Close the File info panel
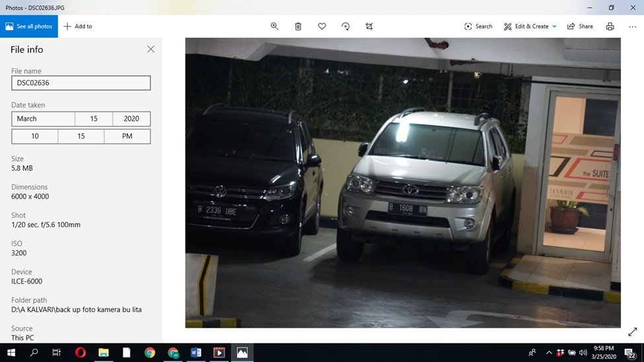Image resolution: width=644 pixels, height=362 pixels. coord(151,50)
